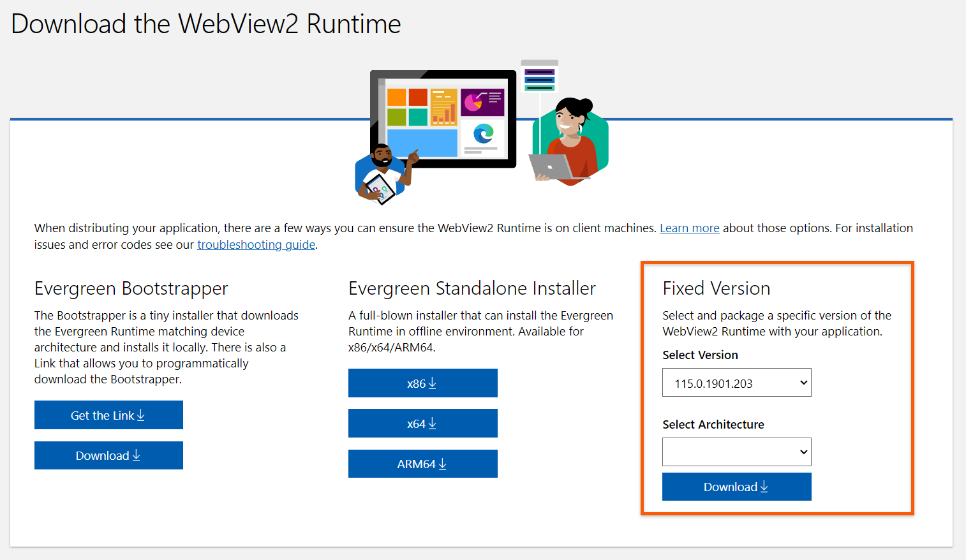Click the Get the Link button
The height and width of the screenshot is (560, 966).
[108, 415]
